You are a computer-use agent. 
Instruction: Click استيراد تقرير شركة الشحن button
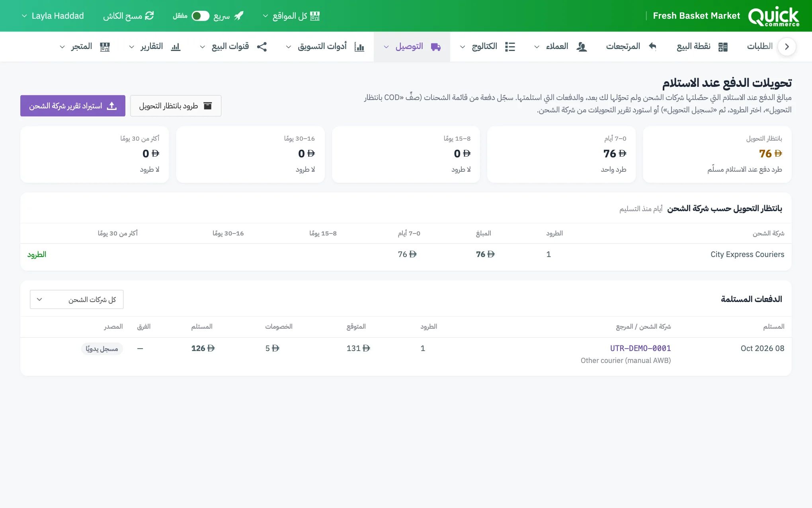73,106
